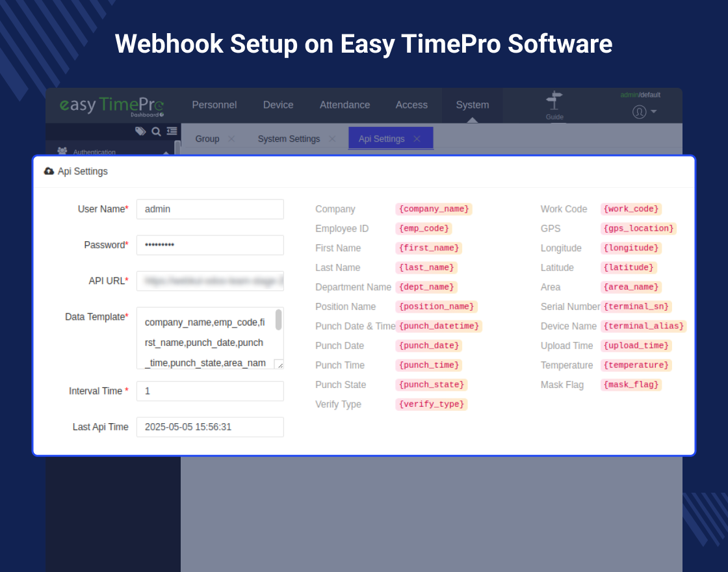Screen dimensions: 728x572
Task: Open the System menu
Action: (x=472, y=105)
